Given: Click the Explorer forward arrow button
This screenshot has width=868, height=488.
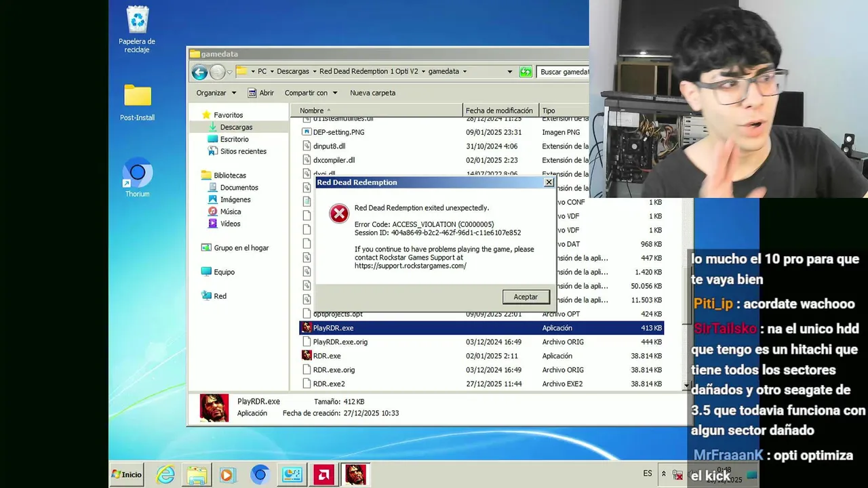Looking at the screenshot, I should (217, 72).
